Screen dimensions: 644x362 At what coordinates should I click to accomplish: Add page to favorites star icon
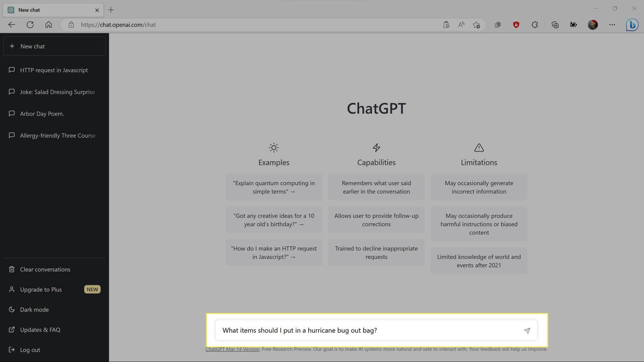click(x=476, y=25)
